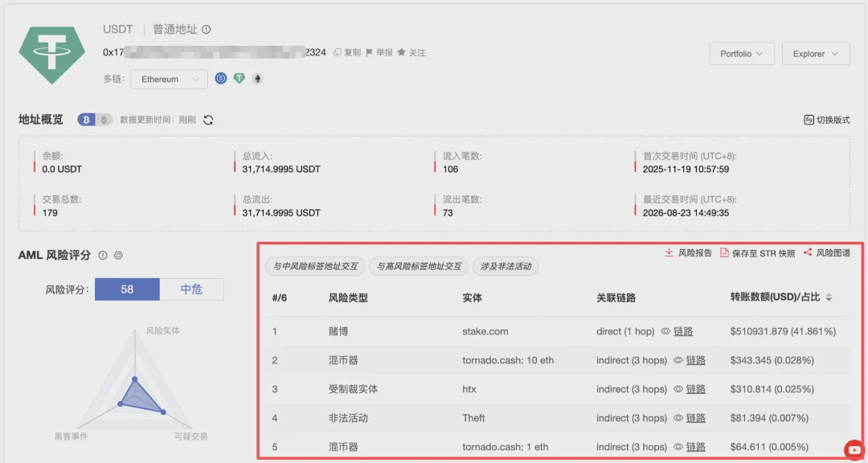The height and width of the screenshot is (463, 868).
Task: Click the 赌博 risk type cell
Action: pos(338,331)
